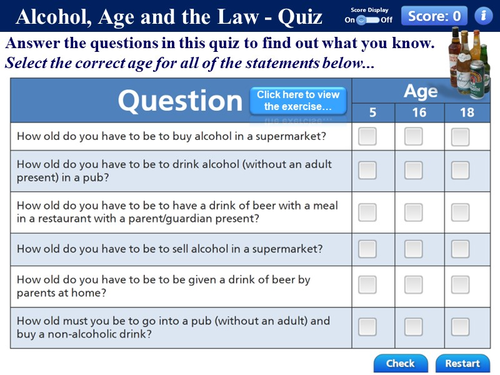Viewport: 500px width, 375px height.
Task: Tick age 5 for buying alcohol in supermarket
Action: (x=367, y=136)
